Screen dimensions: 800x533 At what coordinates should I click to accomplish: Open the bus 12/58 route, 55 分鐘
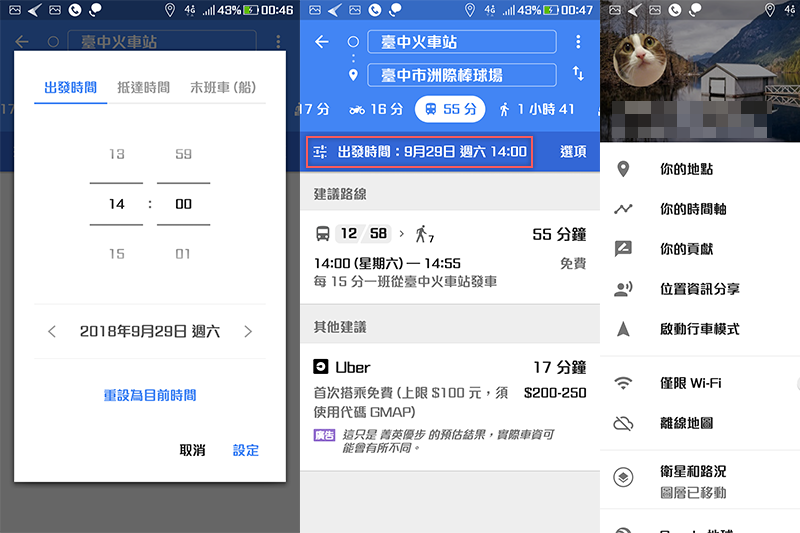pyautogui.click(x=450, y=257)
